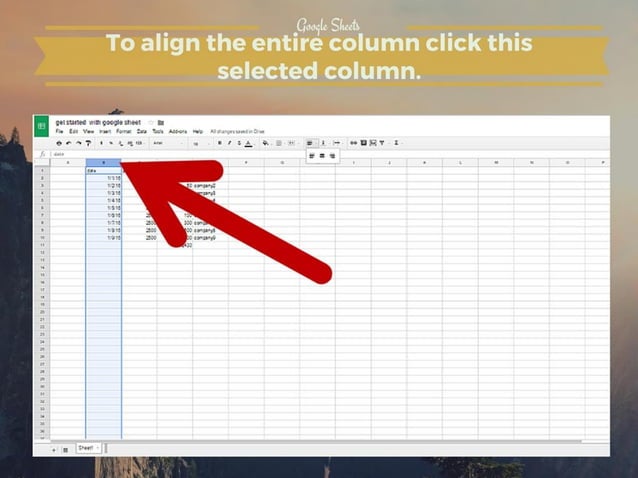Viewport: 638px width, 478px height.
Task: Open the text wrapping dropdown
Action: click(x=337, y=143)
